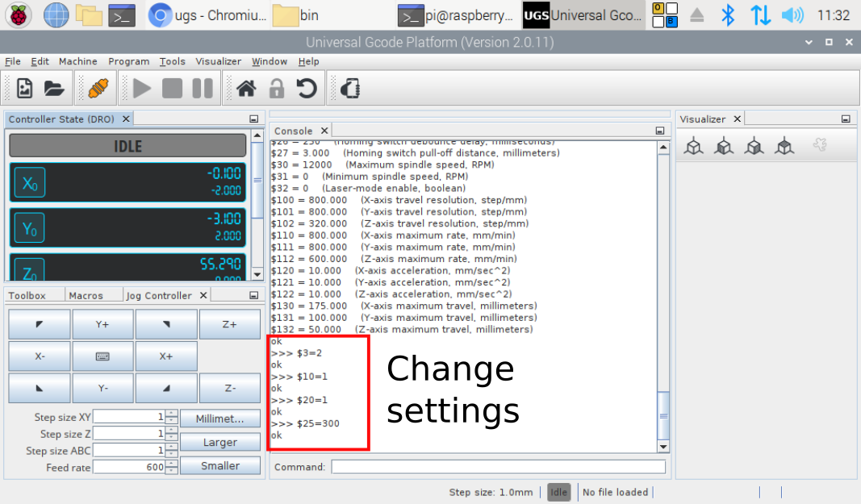This screenshot has width=861, height=504.
Task: Open the Bluetooth tray icon
Action: coord(728,15)
